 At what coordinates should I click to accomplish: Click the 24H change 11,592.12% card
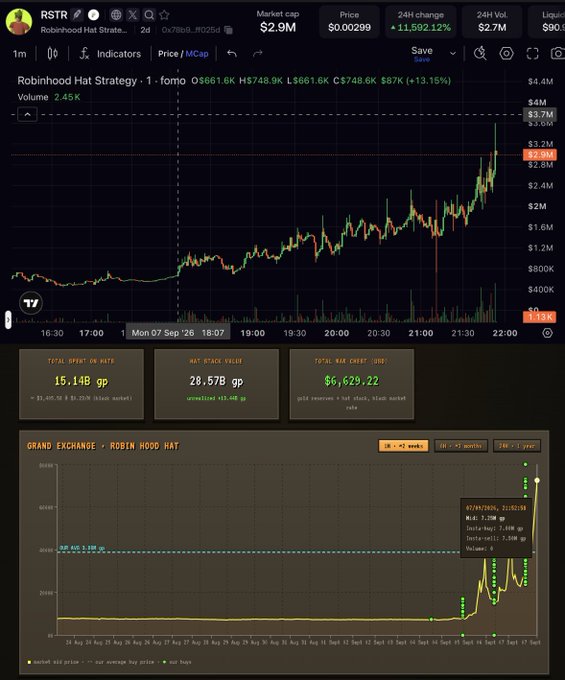pos(421,22)
